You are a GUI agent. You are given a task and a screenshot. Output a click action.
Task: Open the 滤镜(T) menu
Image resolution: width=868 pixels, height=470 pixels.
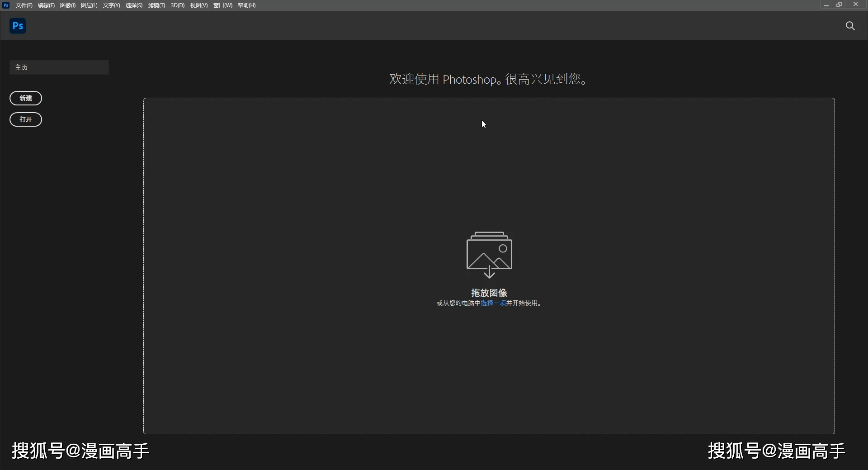[x=156, y=5]
